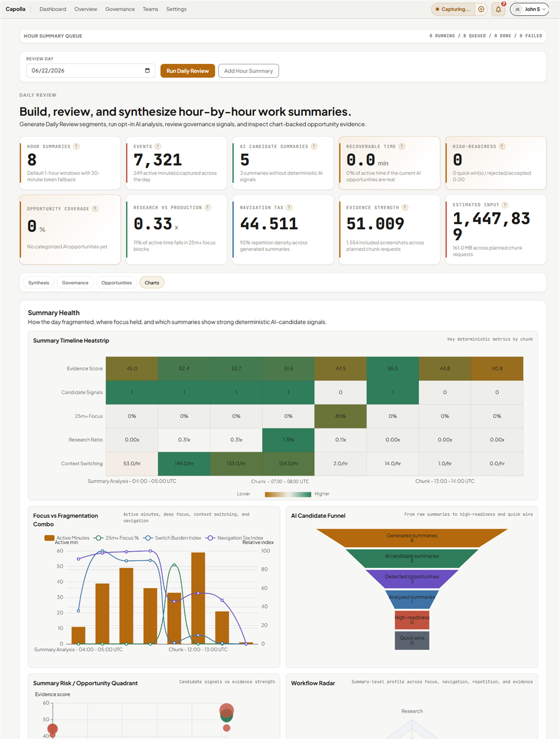Viewport: 560px width, 739px height.
Task: Click the 149.0/hr Context Switching cell
Action: pyautogui.click(x=184, y=463)
